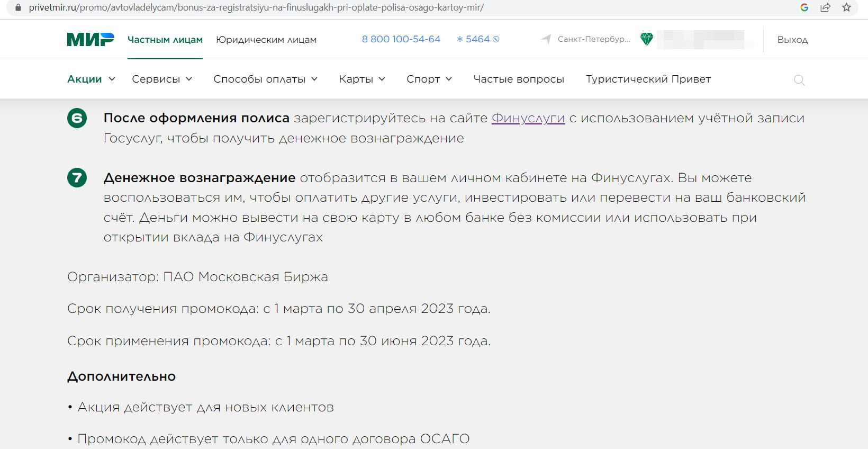Screen dimensions: 868x449
Task: Open the Способы оплаты dropdown
Action: [x=266, y=79]
